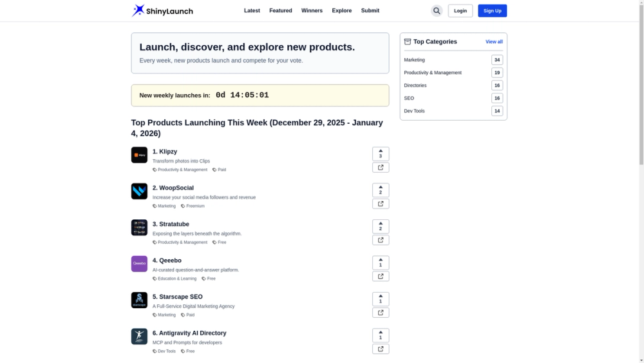This screenshot has width=644, height=363.
Task: Click the Login button
Action: (460, 11)
